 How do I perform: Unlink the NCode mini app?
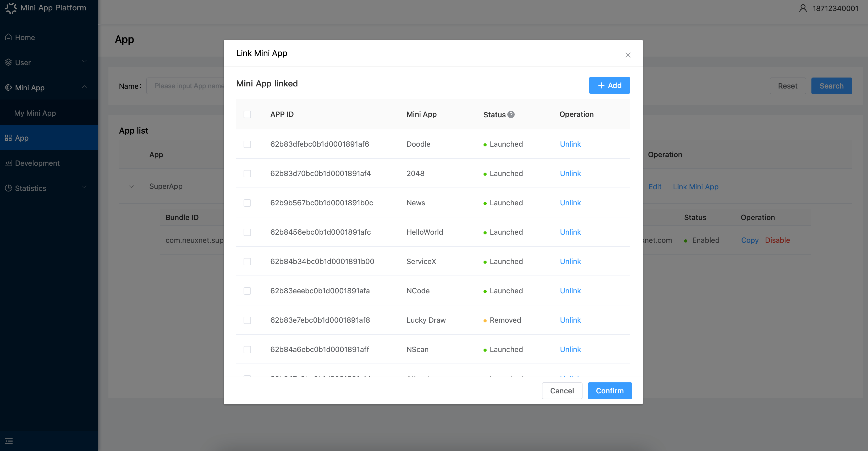[570, 291]
